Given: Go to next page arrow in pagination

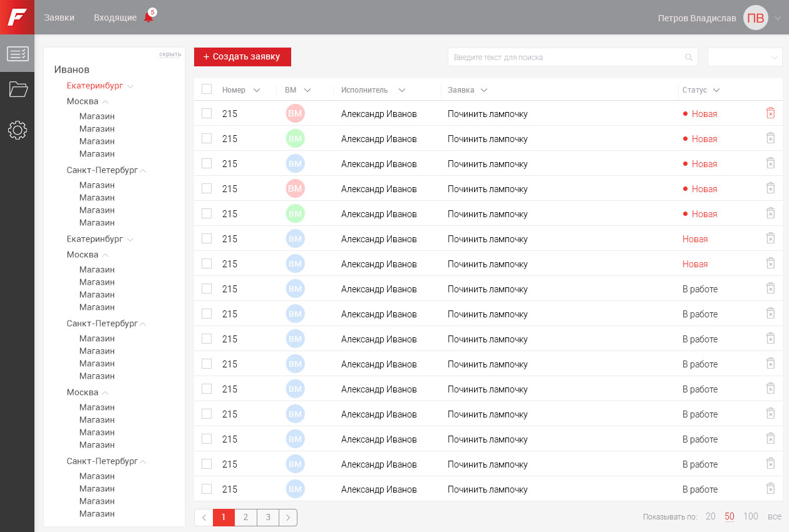Looking at the screenshot, I should [288, 518].
